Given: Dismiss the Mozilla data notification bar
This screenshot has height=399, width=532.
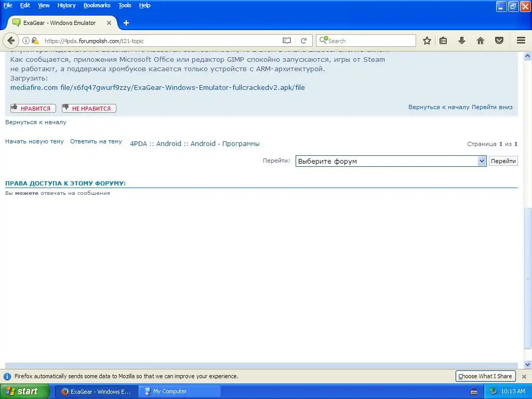Looking at the screenshot, I should pyautogui.click(x=524, y=376).
